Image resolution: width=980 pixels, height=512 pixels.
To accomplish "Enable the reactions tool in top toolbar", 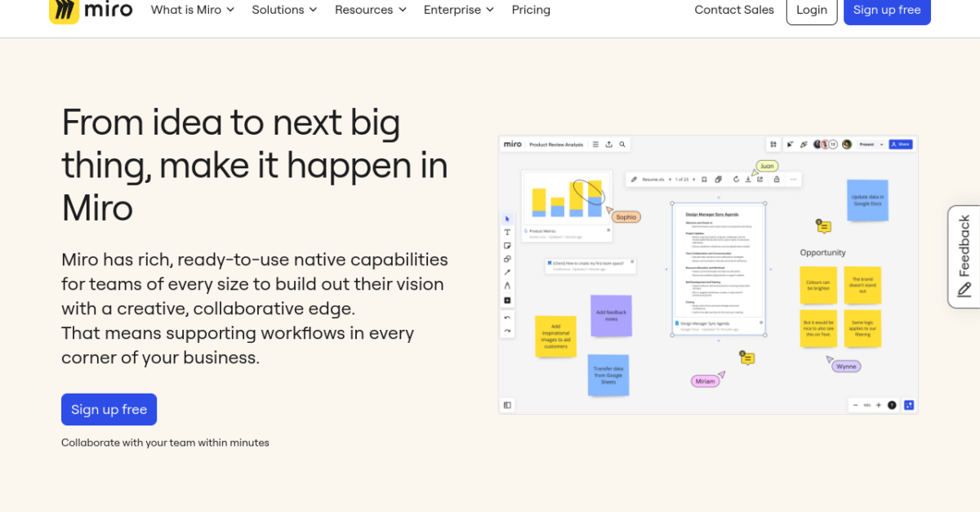I will click(804, 145).
